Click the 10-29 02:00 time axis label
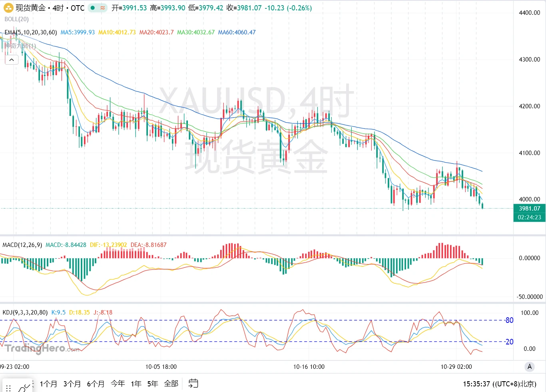 tap(456, 367)
